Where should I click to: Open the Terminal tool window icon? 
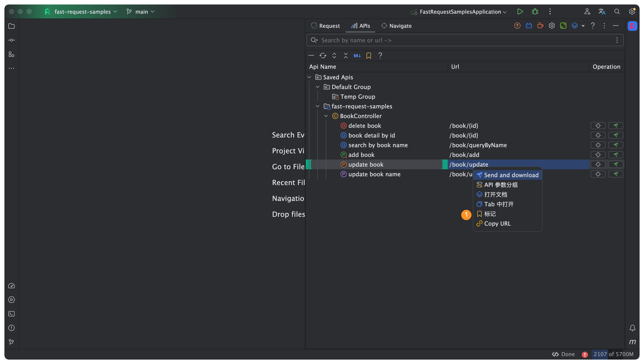[x=11, y=314]
